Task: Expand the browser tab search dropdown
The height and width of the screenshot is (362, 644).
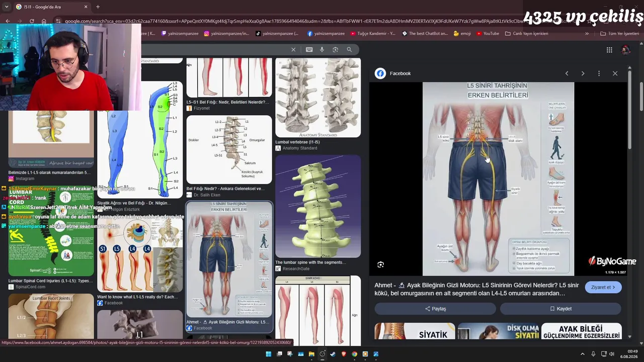Action: (x=6, y=7)
